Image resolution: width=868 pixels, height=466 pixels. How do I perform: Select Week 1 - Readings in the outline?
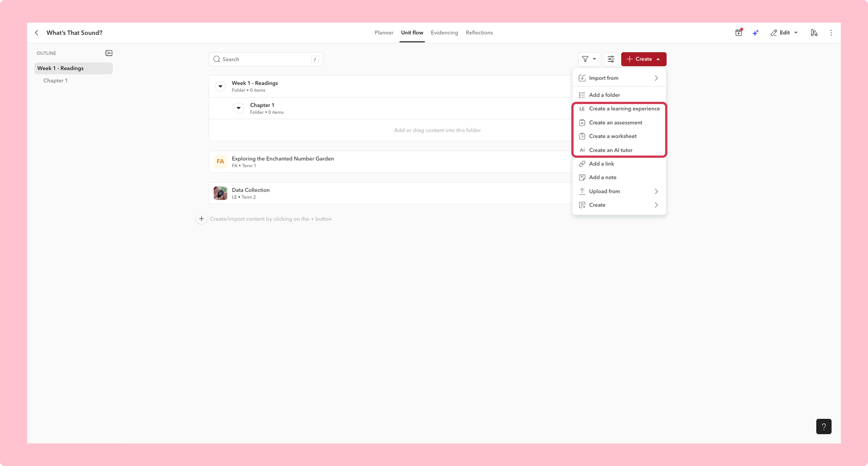73,68
